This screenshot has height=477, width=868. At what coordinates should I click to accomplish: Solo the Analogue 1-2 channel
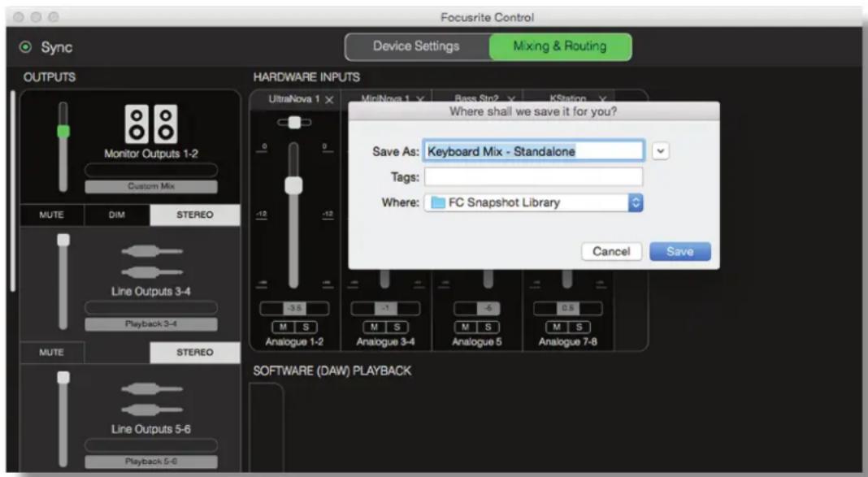click(x=306, y=327)
